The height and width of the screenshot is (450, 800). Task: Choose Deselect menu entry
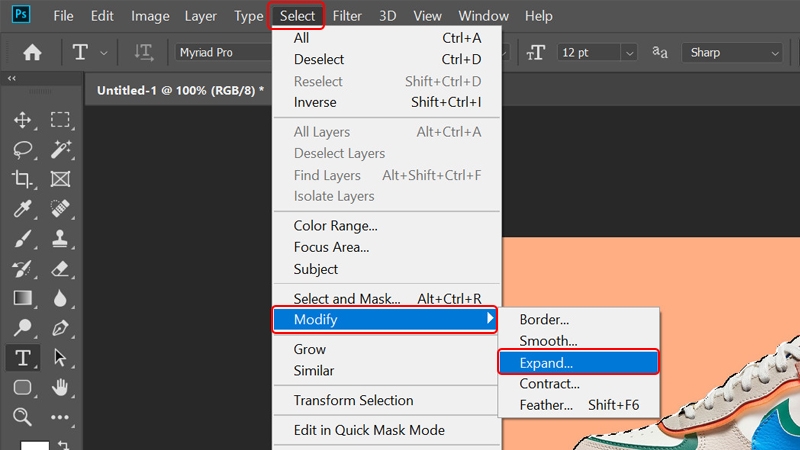coord(386,59)
